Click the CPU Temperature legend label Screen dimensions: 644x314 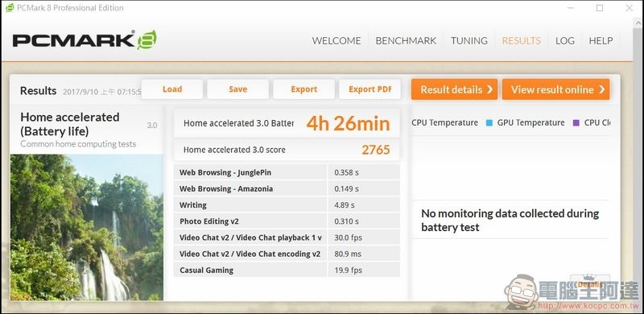tap(445, 123)
